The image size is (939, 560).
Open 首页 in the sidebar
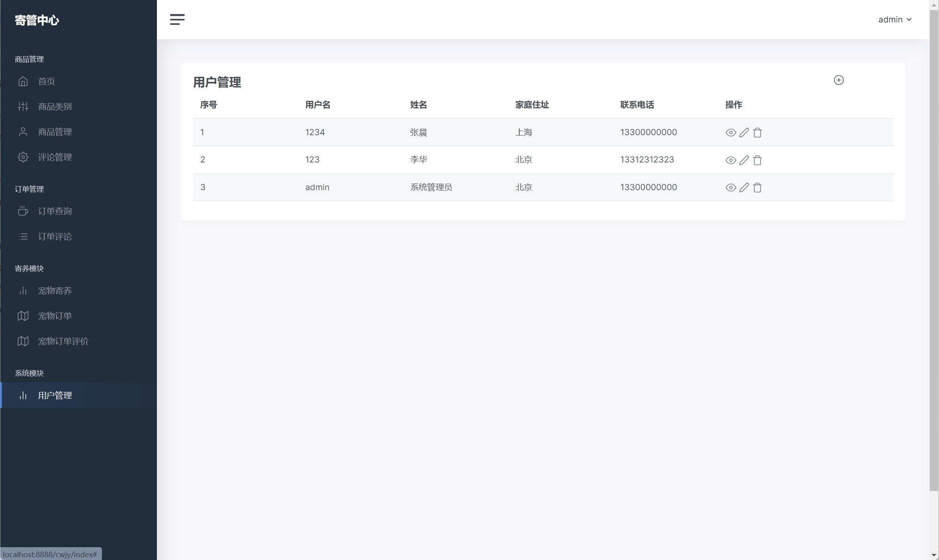[46, 81]
